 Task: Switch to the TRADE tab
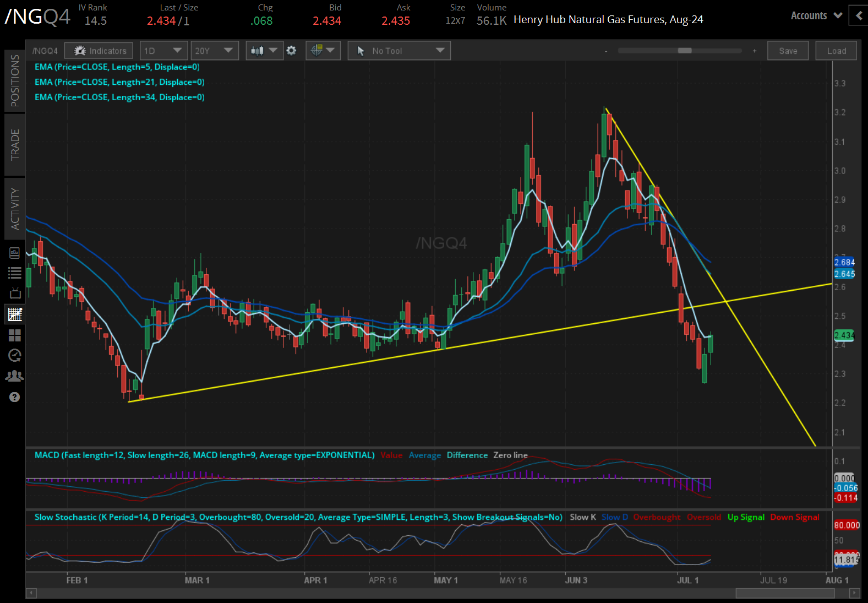tap(15, 144)
